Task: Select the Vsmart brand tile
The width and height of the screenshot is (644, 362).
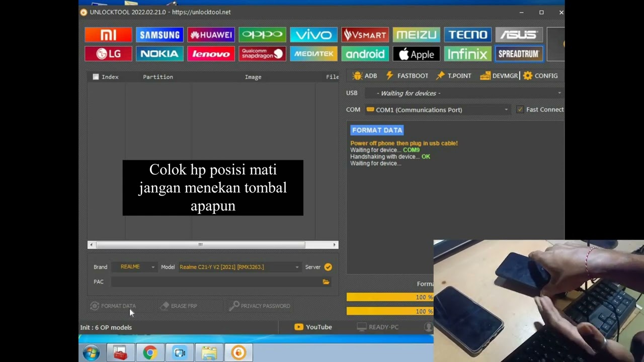Action: 365,35
